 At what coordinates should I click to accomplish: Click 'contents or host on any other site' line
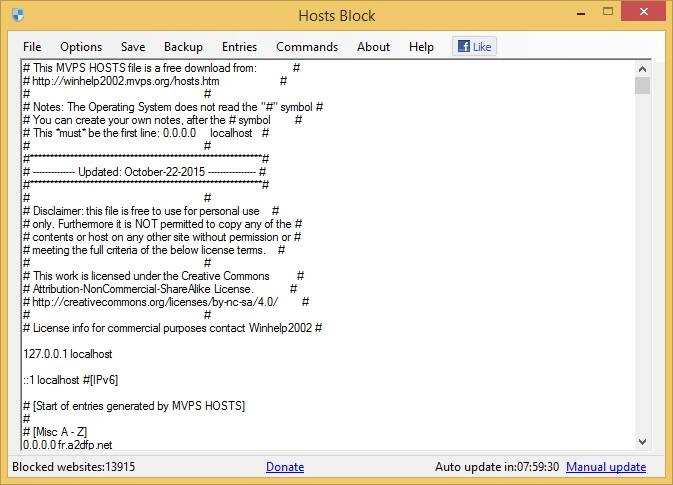point(162,237)
